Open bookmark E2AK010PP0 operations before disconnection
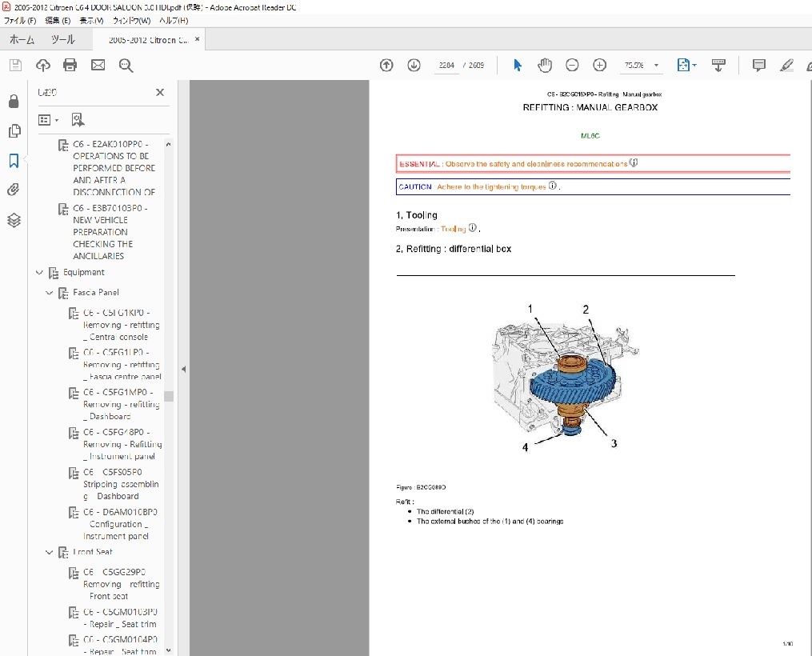Viewport: 812px width, 656px height. [x=114, y=168]
